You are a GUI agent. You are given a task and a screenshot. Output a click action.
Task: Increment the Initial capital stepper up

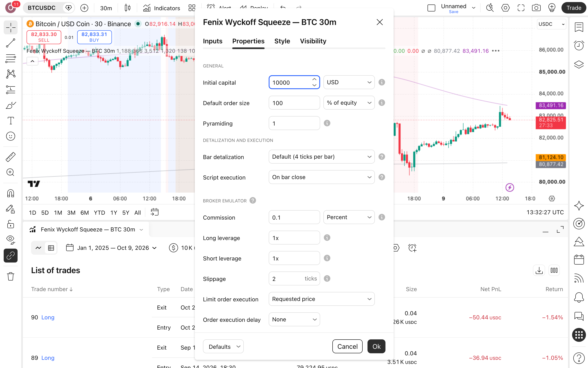coord(314,79)
